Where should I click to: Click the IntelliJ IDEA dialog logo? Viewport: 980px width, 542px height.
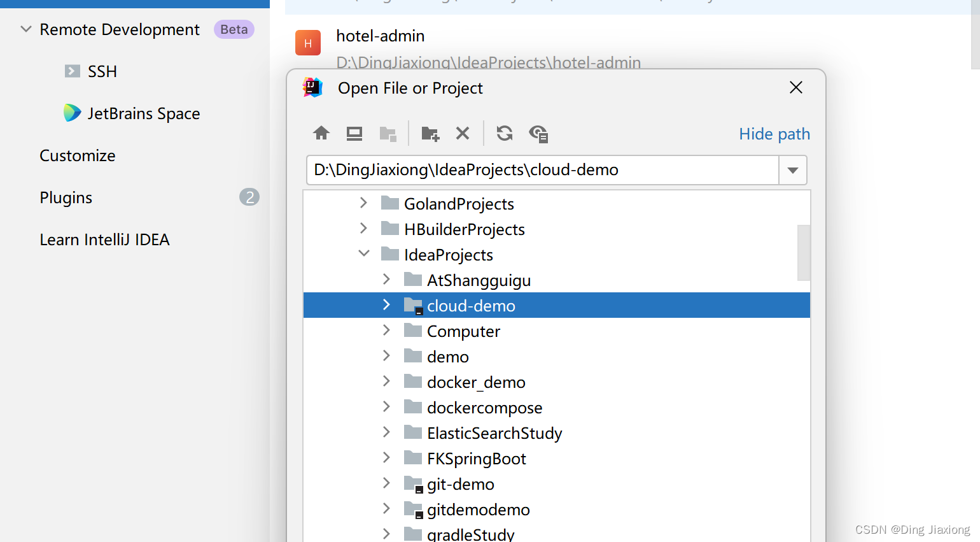point(312,87)
